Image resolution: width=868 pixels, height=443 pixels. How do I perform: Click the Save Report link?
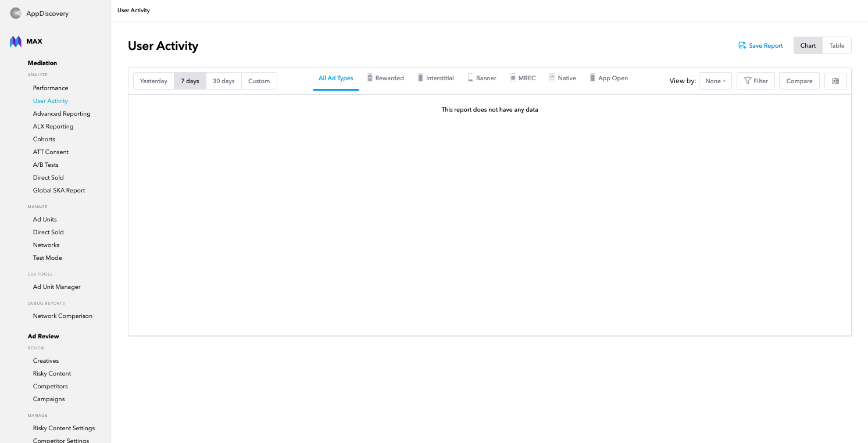(760, 45)
